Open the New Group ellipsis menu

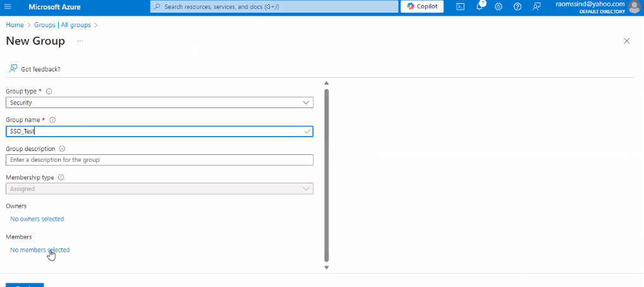[80, 41]
